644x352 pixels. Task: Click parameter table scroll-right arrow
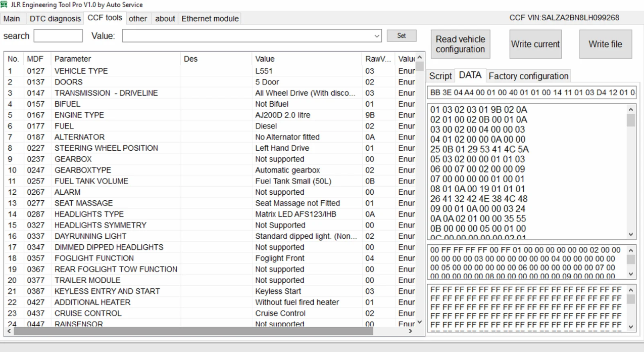pos(411,331)
